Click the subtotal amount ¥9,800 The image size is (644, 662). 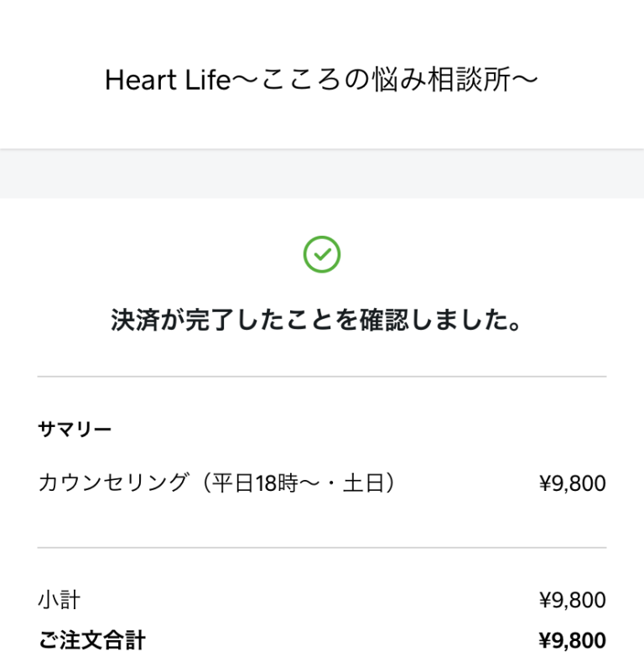572,600
